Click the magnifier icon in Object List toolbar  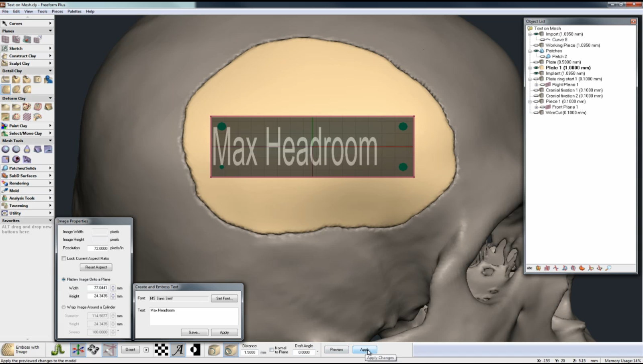[x=608, y=268]
